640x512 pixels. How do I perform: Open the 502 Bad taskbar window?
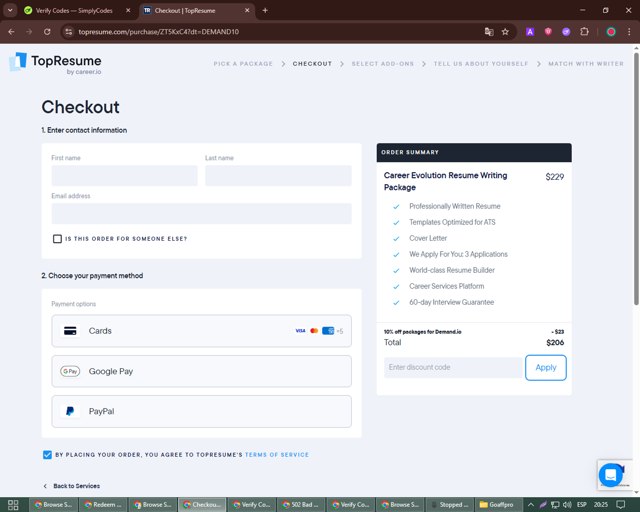pyautogui.click(x=301, y=505)
